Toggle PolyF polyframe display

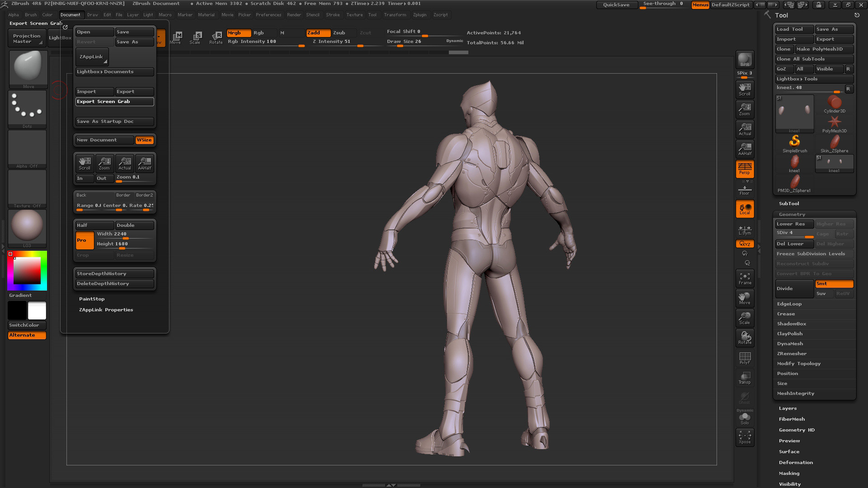click(x=745, y=358)
